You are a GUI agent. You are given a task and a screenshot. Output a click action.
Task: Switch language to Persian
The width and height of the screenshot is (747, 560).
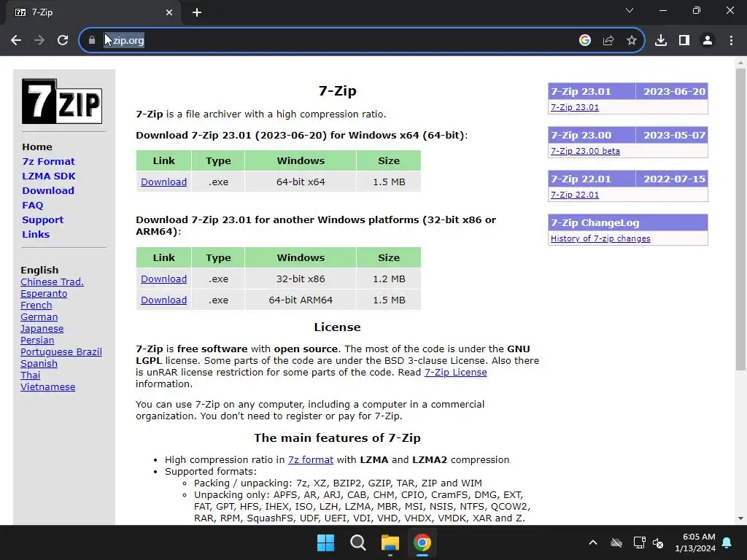[37, 341]
